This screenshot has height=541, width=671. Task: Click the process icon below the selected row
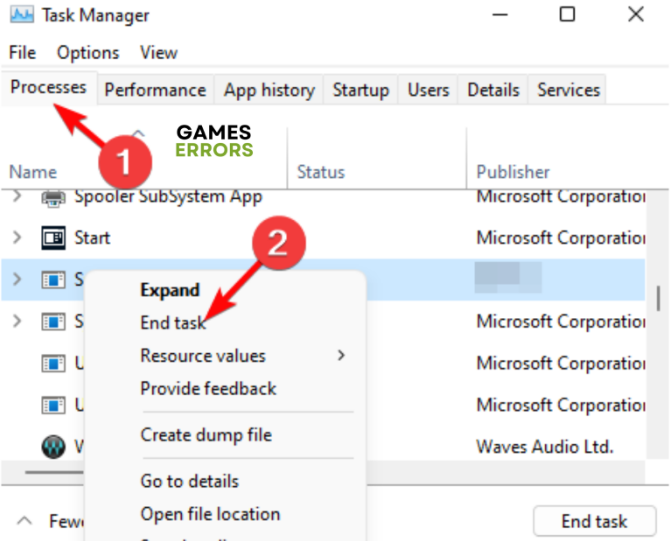pyautogui.click(x=53, y=322)
